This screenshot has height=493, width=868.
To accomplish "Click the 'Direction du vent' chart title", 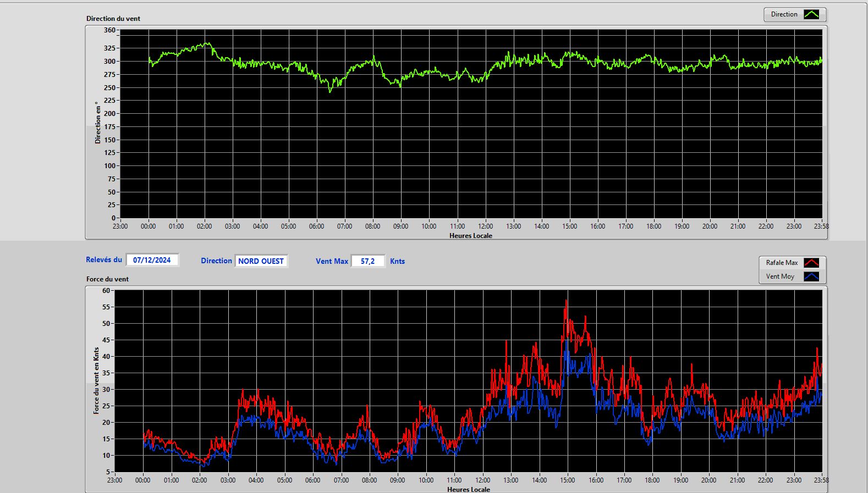I will tap(113, 18).
